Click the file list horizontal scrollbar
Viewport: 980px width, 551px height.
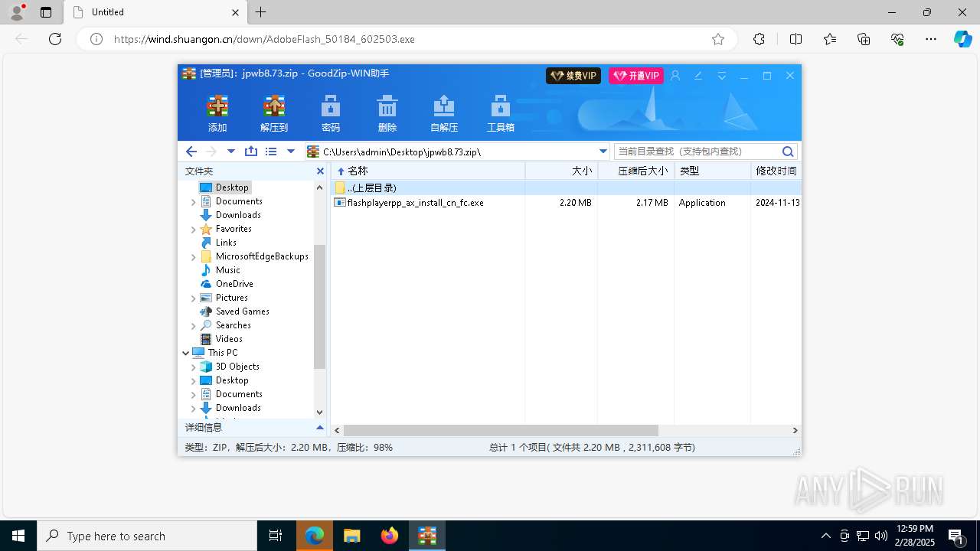tap(501, 430)
